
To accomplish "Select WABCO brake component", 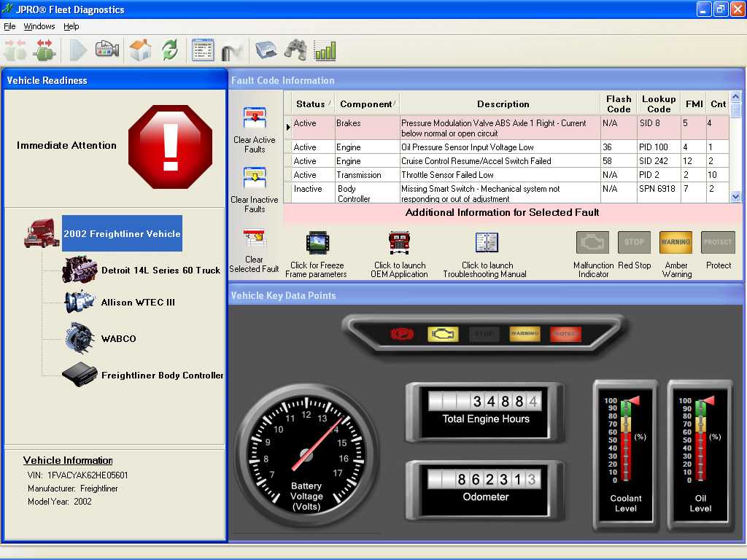I will click(x=119, y=338).
